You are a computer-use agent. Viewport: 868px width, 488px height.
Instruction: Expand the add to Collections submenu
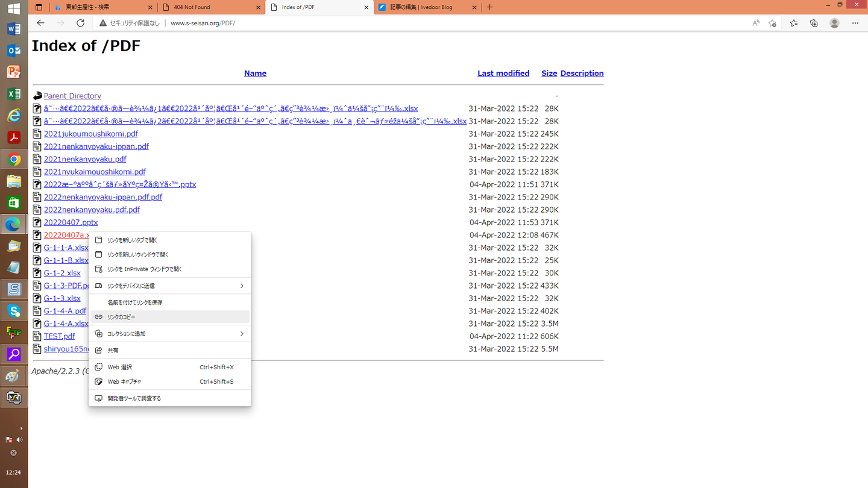[242, 334]
